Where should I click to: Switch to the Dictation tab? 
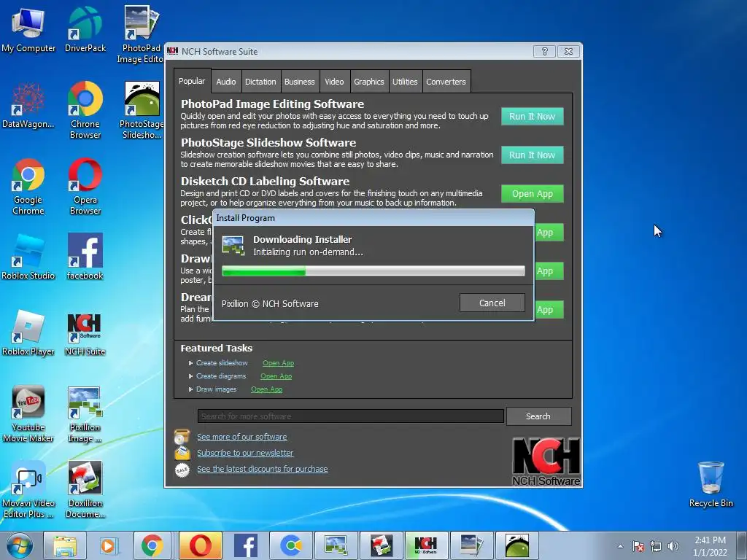click(260, 82)
